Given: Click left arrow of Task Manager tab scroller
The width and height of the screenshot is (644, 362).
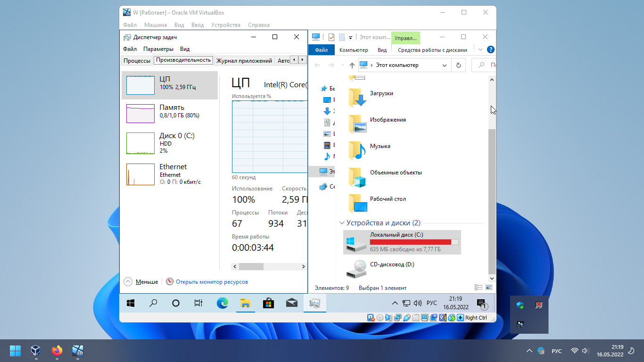Looking at the screenshot, I should click(x=295, y=60).
